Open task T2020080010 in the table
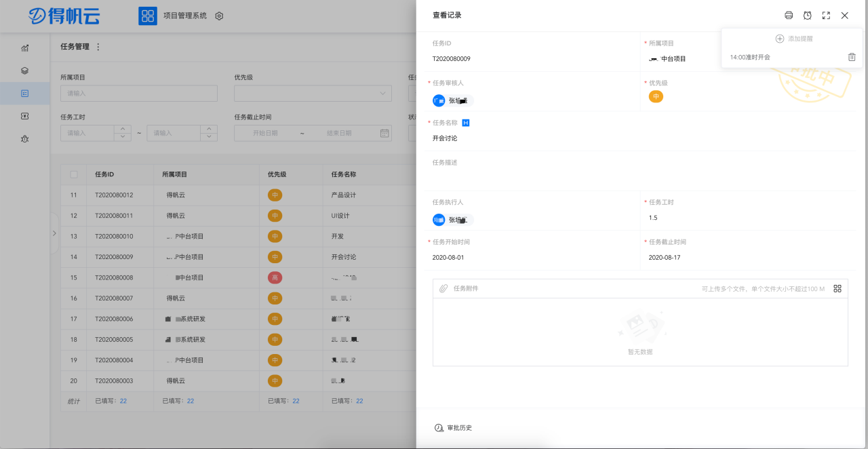This screenshot has height=449, width=868. tap(114, 237)
